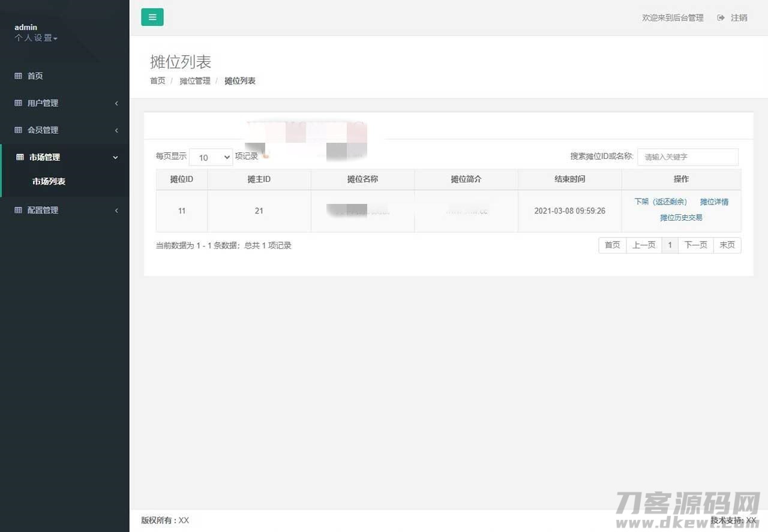768x532 pixels.
Task: Click the grid icon beside 市场管理
Action: (x=20, y=157)
